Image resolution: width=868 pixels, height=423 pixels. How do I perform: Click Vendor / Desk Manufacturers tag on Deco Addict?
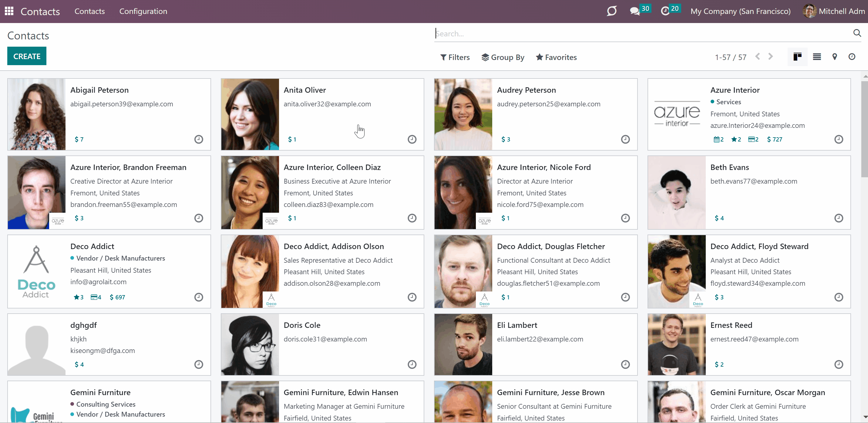121,258
